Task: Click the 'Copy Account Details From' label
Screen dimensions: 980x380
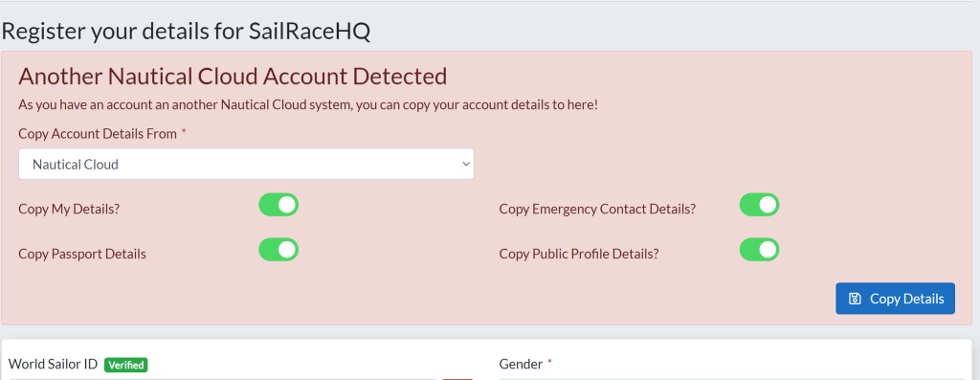Action: click(98, 134)
